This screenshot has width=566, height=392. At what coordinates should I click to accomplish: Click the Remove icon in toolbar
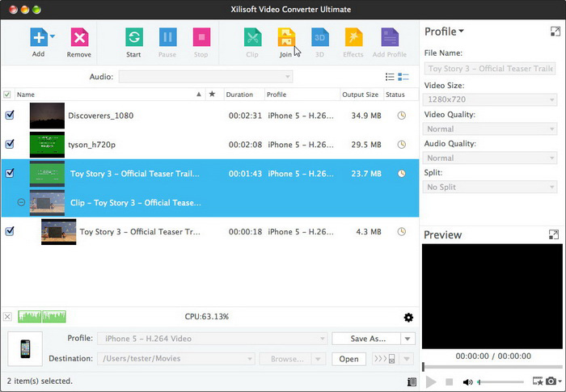[x=78, y=38]
